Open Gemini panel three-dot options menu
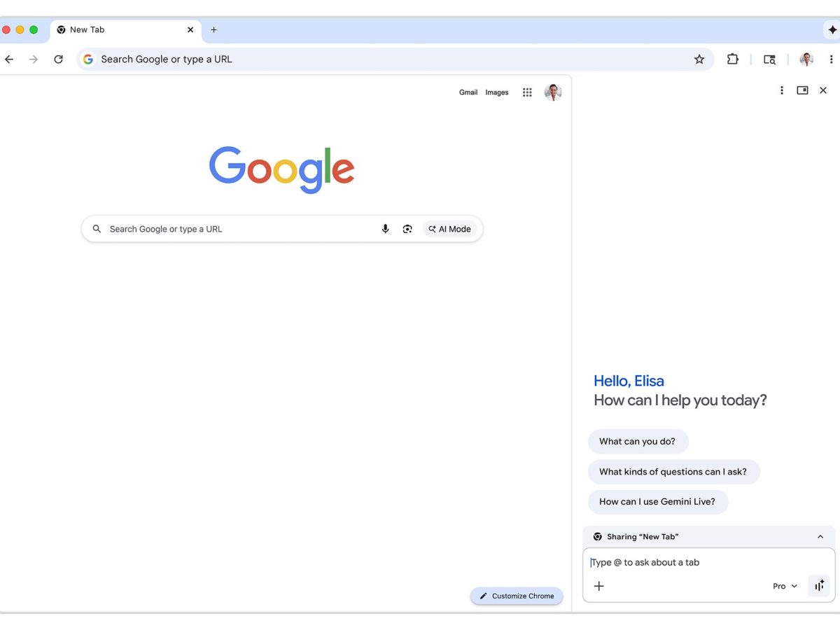Viewport: 840px width, 630px height. pyautogui.click(x=782, y=90)
